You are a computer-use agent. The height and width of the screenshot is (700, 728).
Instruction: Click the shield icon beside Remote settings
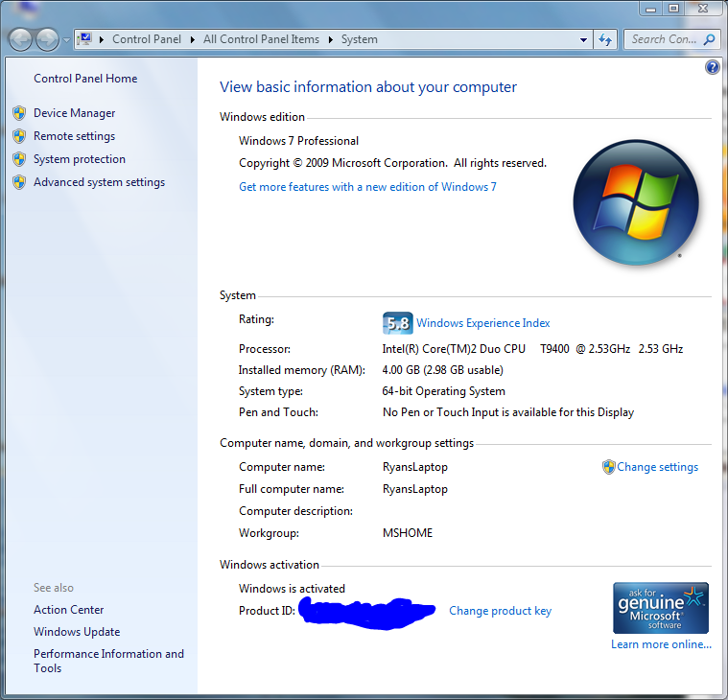point(19,136)
